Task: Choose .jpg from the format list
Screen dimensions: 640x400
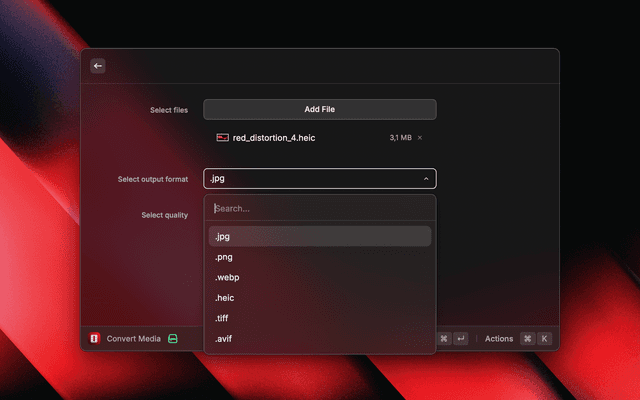Action: click(320, 237)
